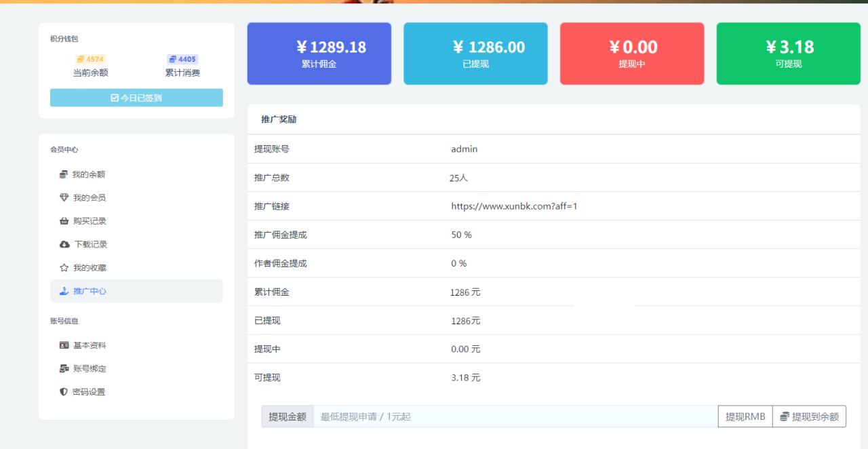Open 下载记录 in the member menu

click(90, 244)
